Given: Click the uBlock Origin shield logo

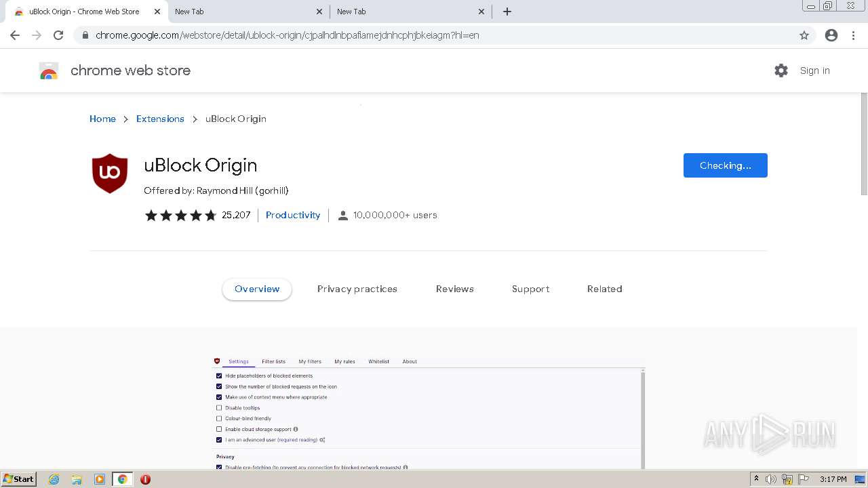Looking at the screenshot, I should point(110,174).
